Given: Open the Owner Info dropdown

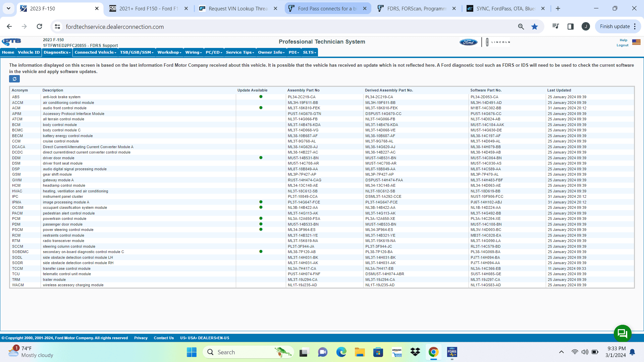Looking at the screenshot, I should 271,52.
